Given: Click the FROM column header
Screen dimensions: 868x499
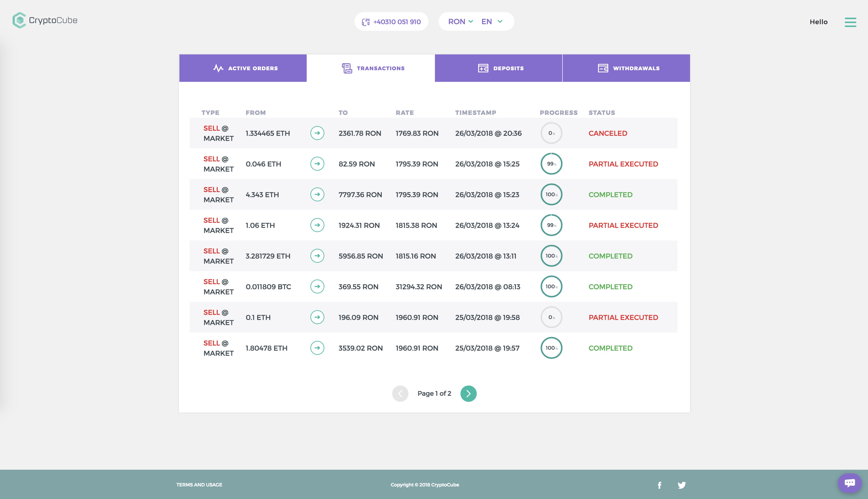Looking at the screenshot, I should 255,112.
